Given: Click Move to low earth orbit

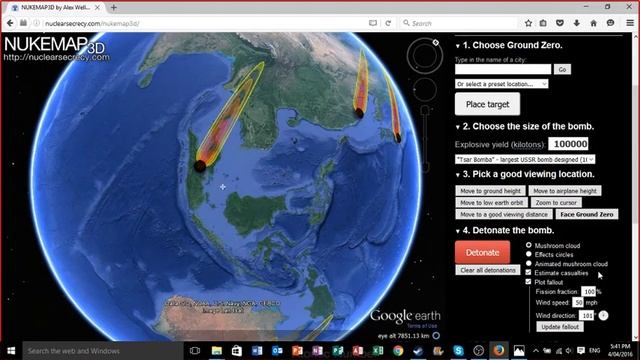Looking at the screenshot, I should click(491, 202).
